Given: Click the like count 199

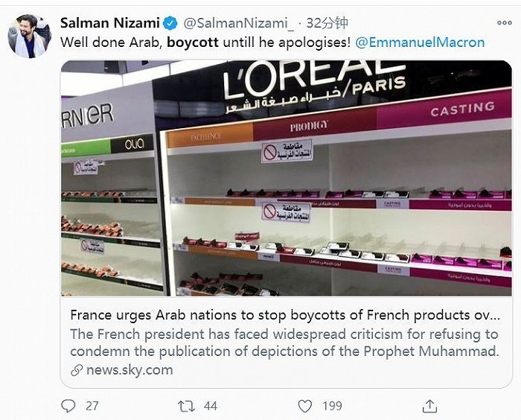Looking at the screenshot, I should pyautogui.click(x=331, y=407).
